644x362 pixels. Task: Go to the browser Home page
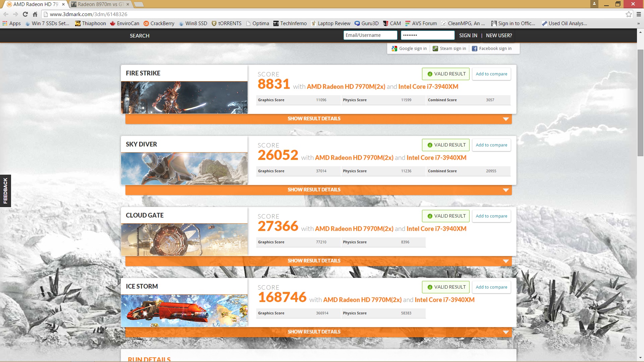pos(35,14)
